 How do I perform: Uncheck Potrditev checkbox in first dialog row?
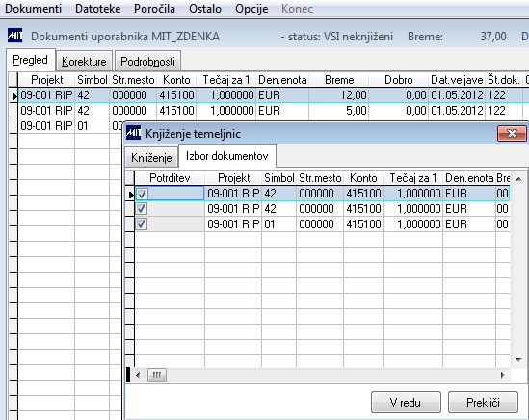[142, 194]
